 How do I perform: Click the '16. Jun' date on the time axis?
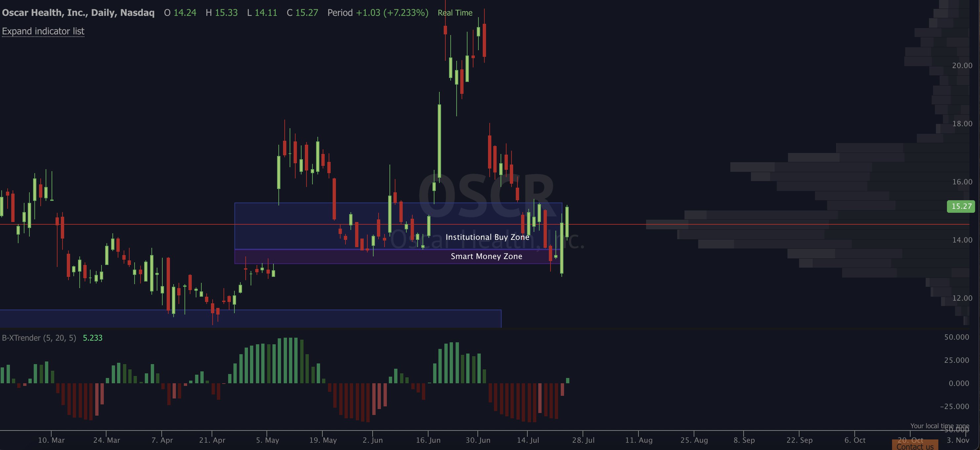429,440
